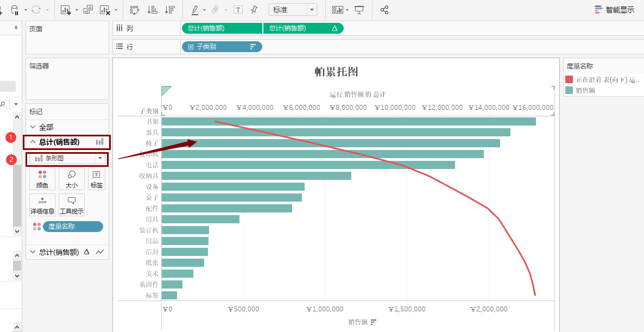The height and width of the screenshot is (332, 644).
Task: Click the 标签 marks button
Action: click(97, 179)
